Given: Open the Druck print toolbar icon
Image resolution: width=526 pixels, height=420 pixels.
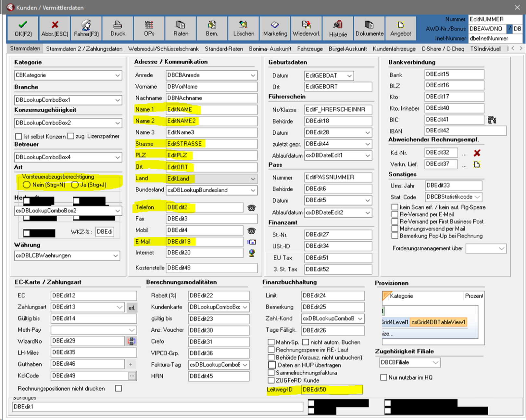Looking at the screenshot, I should point(118,29).
